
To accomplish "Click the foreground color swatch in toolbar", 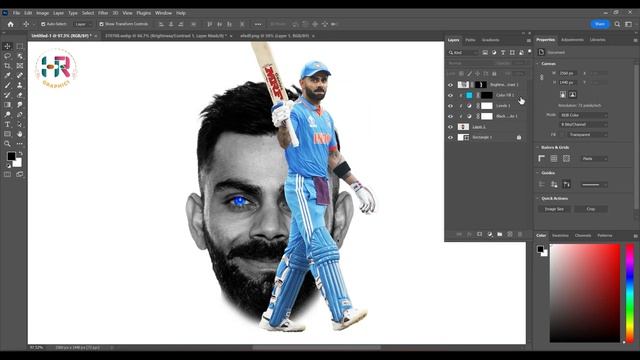I will pos(11,156).
